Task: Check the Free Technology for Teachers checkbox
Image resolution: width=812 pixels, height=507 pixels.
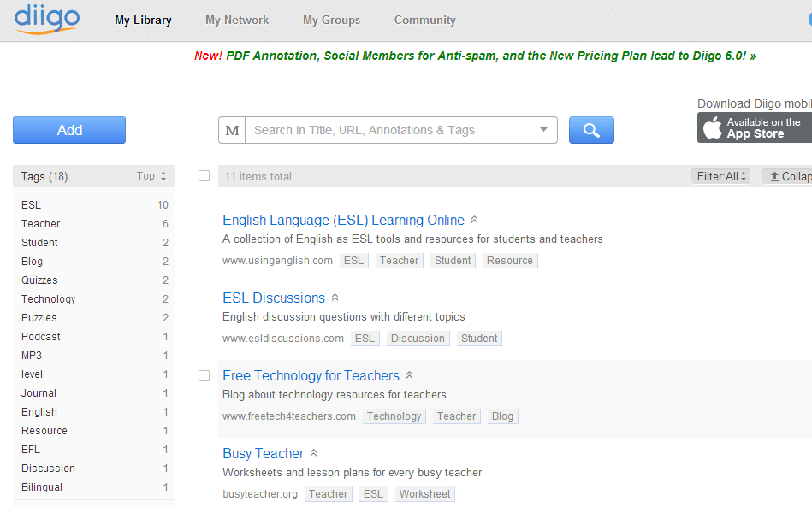Action: [204, 375]
